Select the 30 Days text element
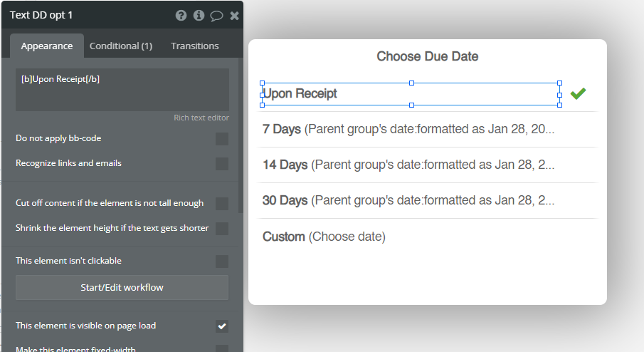644x352 pixels. pos(408,200)
